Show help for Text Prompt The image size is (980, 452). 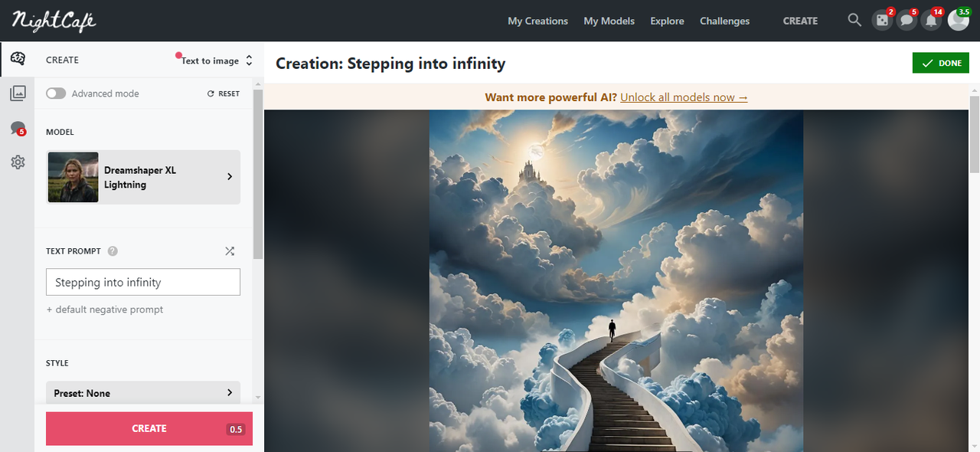coord(113,251)
